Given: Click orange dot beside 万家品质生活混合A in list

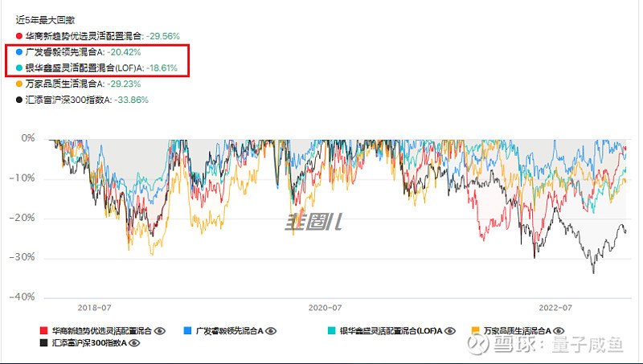Looking at the screenshot, I should (19, 84).
